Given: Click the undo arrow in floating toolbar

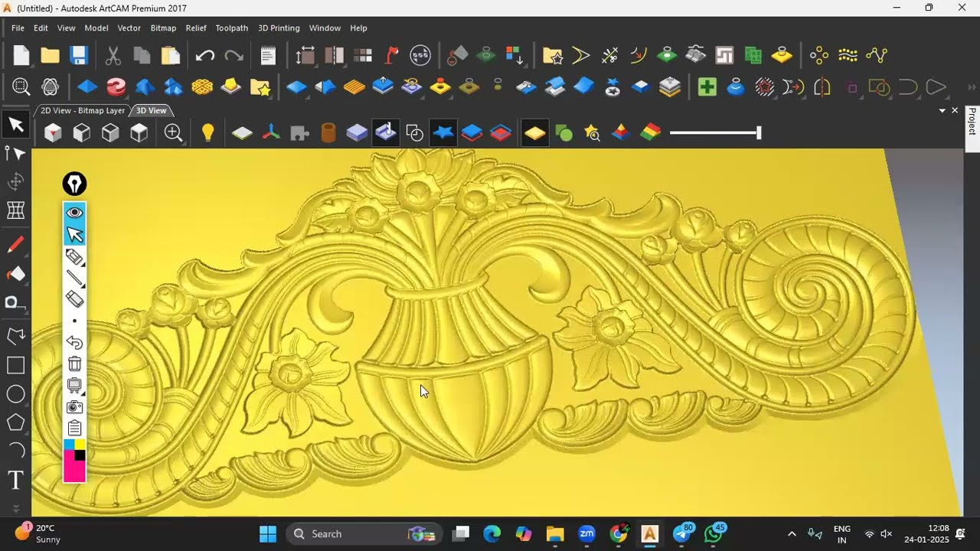Looking at the screenshot, I should [74, 342].
